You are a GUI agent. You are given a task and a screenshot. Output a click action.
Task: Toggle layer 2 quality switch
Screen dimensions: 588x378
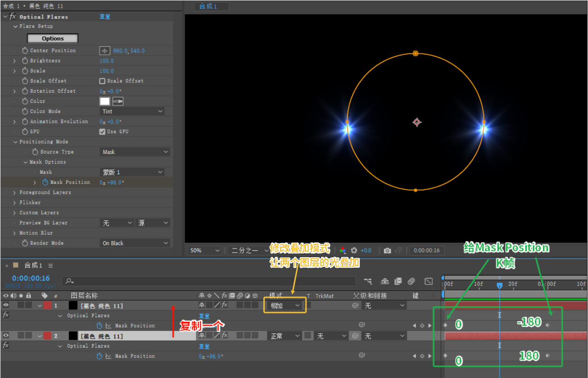[x=217, y=336]
